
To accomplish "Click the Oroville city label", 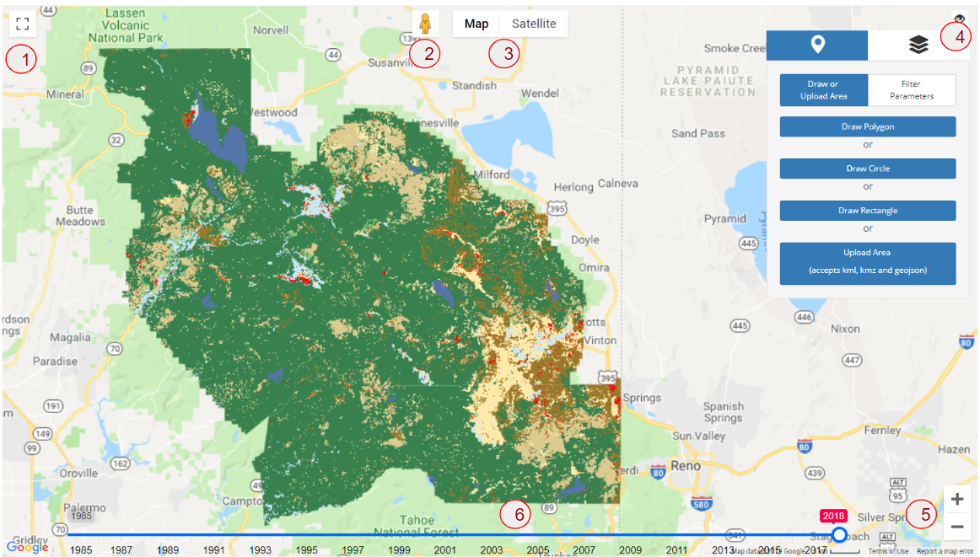I will pyautogui.click(x=78, y=473).
